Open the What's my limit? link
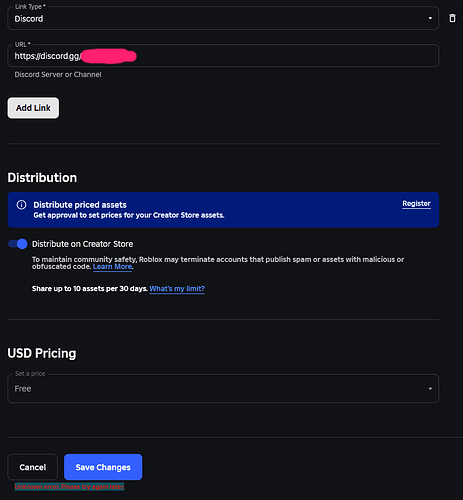The image size is (463, 500). [177, 289]
